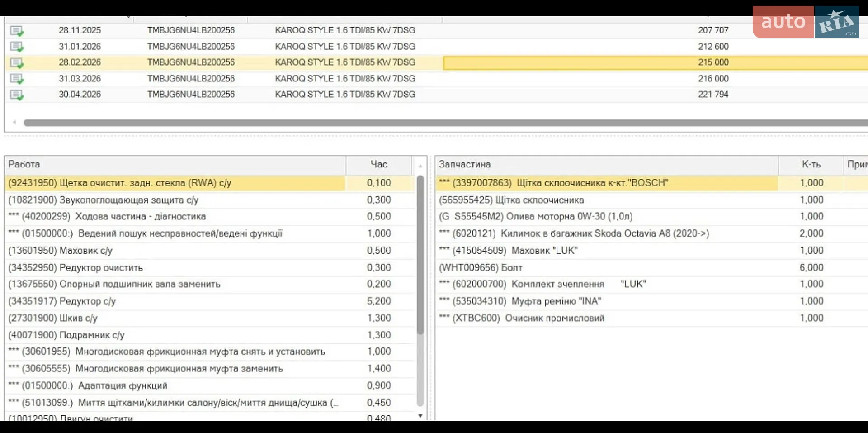868x433 pixels.
Task: Select work row Редуктор с/у
Action: 210,301
